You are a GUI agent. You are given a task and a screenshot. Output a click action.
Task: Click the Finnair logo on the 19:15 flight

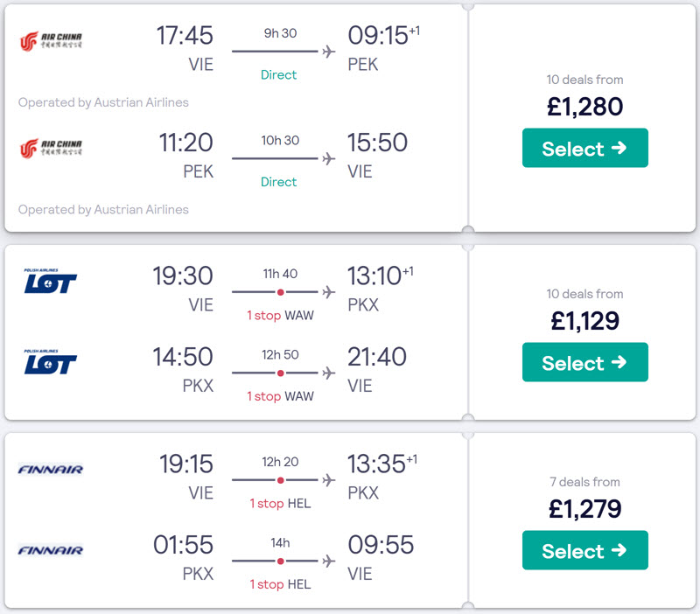click(x=51, y=470)
